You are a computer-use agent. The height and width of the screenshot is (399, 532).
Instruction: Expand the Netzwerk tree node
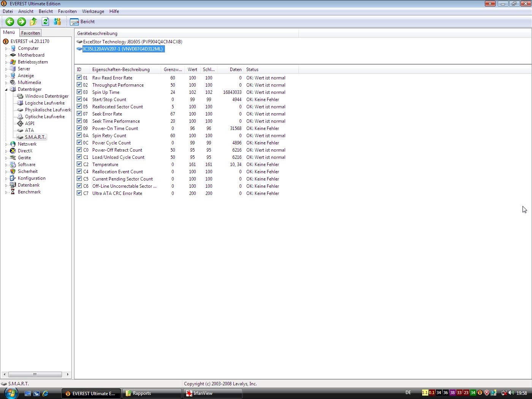pos(6,144)
